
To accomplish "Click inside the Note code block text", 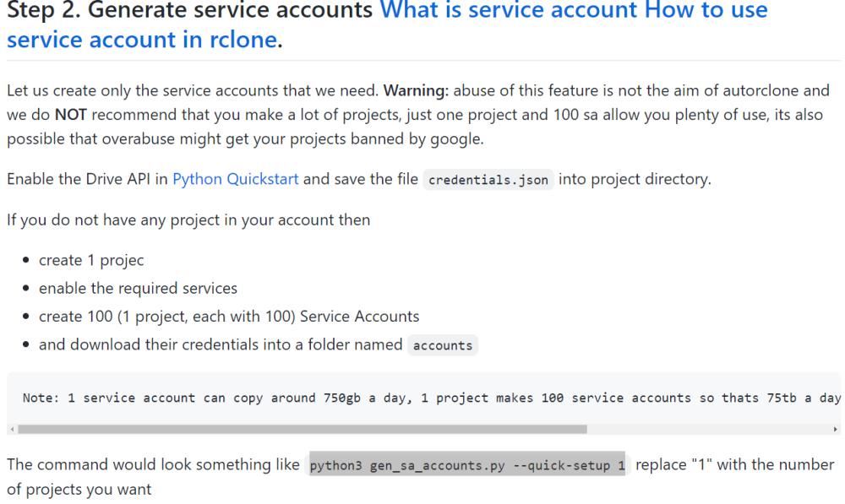I will [x=431, y=398].
